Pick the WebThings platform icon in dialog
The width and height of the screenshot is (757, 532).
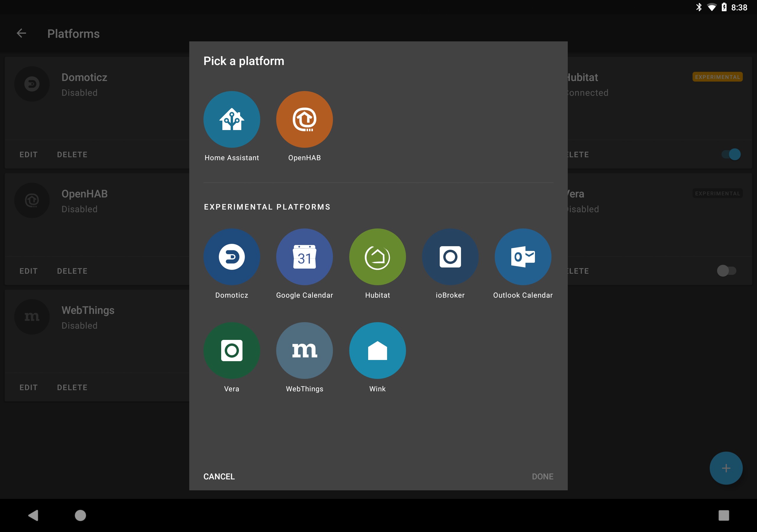304,351
